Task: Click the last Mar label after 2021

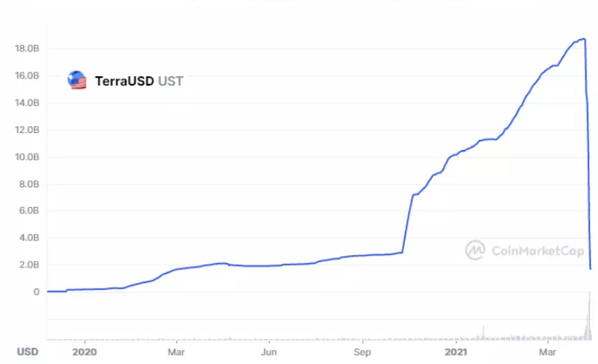Action: (x=550, y=351)
